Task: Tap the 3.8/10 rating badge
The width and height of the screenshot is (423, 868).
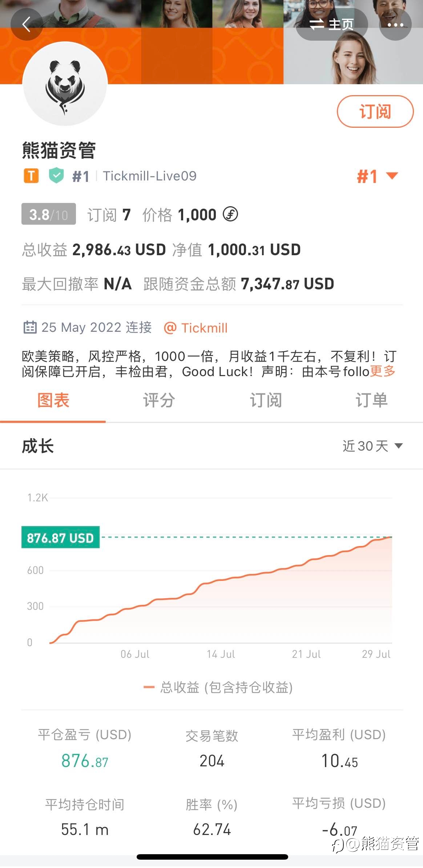Action: [49, 214]
